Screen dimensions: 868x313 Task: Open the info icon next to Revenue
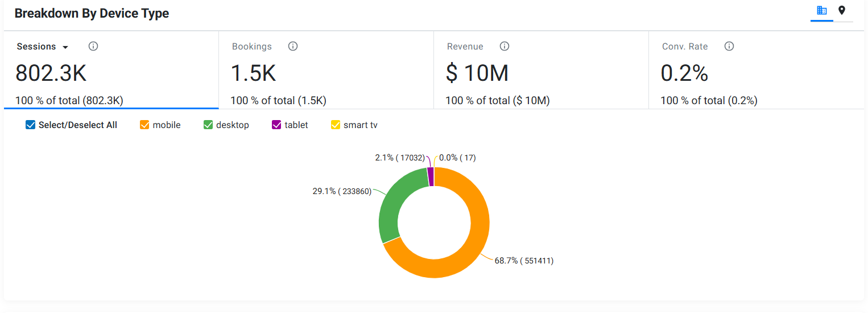505,46
